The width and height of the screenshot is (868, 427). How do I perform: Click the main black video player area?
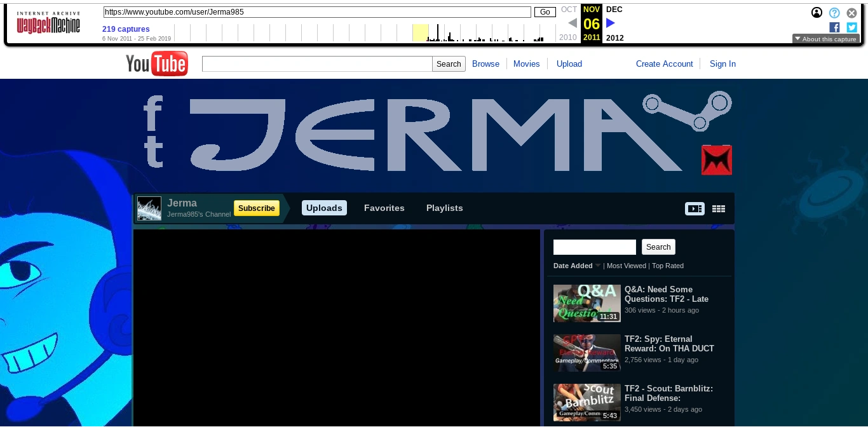click(x=337, y=328)
